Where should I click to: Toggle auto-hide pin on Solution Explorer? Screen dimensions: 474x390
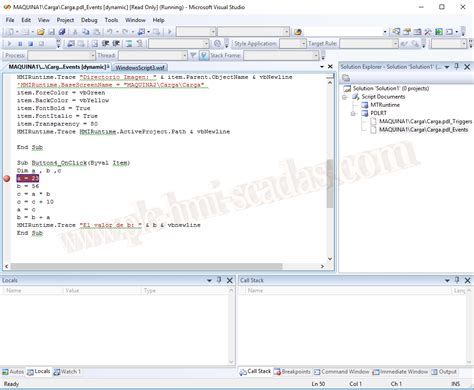[457, 67]
